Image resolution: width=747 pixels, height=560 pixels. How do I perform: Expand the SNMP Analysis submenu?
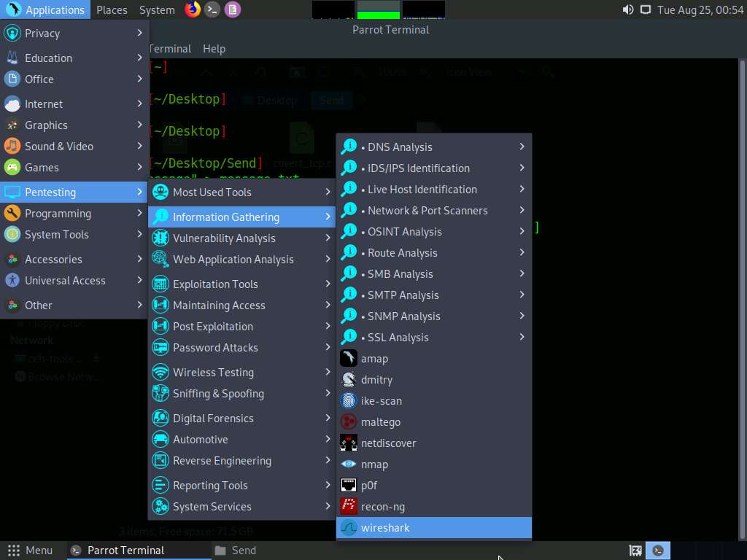(x=433, y=316)
